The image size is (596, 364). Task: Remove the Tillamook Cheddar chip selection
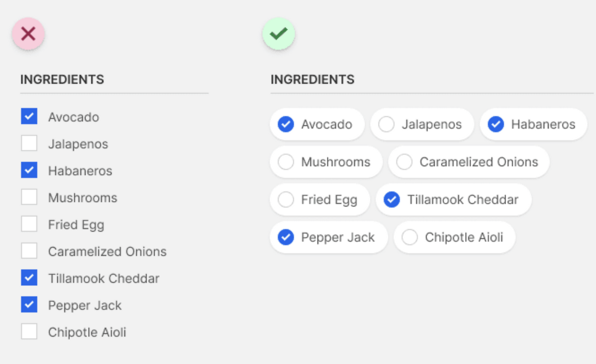[453, 200]
